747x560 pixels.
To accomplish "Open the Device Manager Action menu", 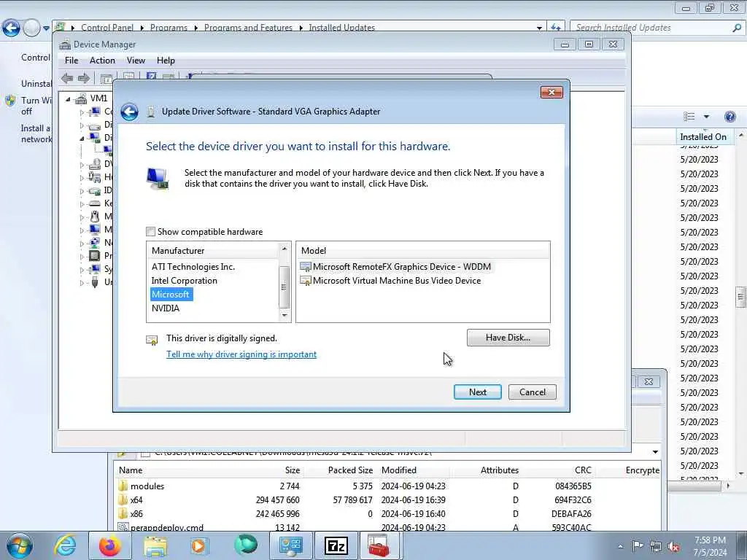I will click(102, 61).
